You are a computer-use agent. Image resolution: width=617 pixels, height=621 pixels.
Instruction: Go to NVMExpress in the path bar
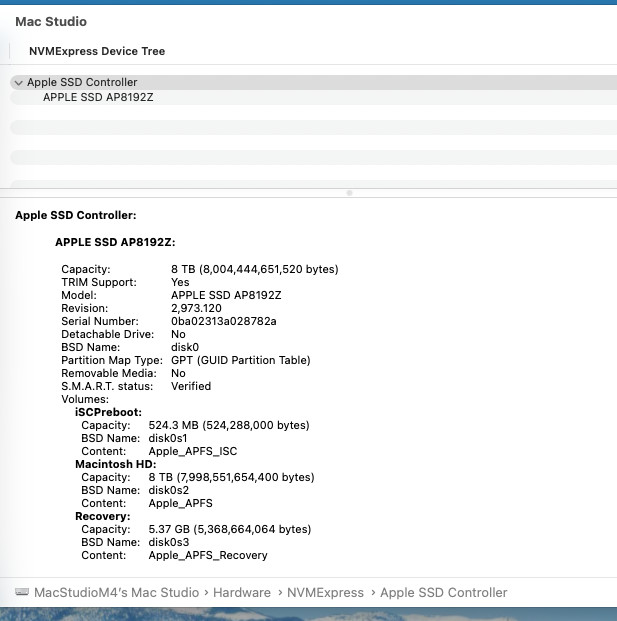point(325,592)
